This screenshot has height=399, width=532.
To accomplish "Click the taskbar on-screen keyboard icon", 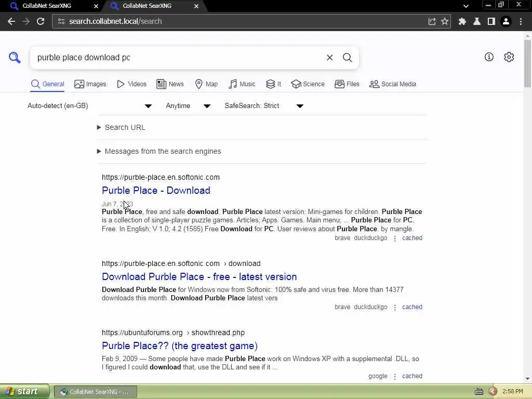I will (x=478, y=392).
